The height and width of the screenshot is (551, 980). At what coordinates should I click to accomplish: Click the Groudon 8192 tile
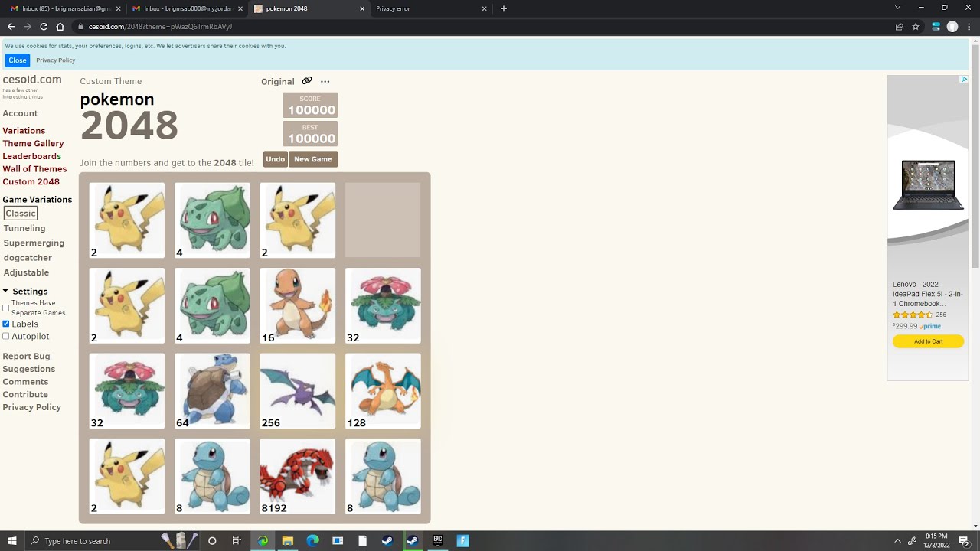click(x=298, y=476)
